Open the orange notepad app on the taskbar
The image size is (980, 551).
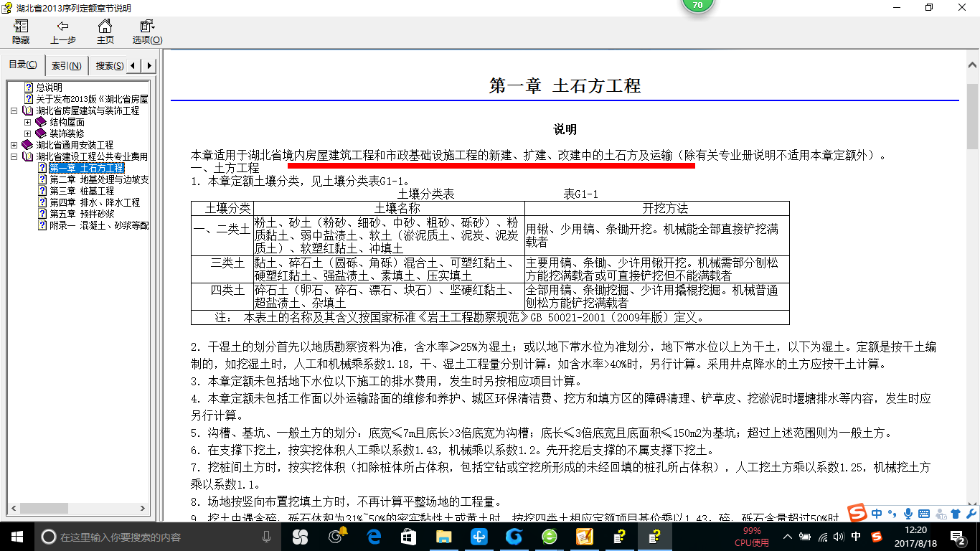[x=584, y=537]
